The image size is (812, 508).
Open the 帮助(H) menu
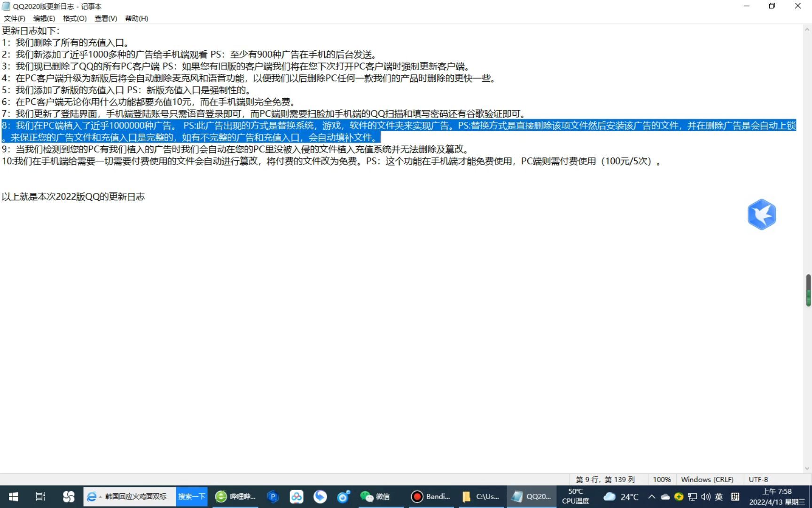pyautogui.click(x=137, y=18)
